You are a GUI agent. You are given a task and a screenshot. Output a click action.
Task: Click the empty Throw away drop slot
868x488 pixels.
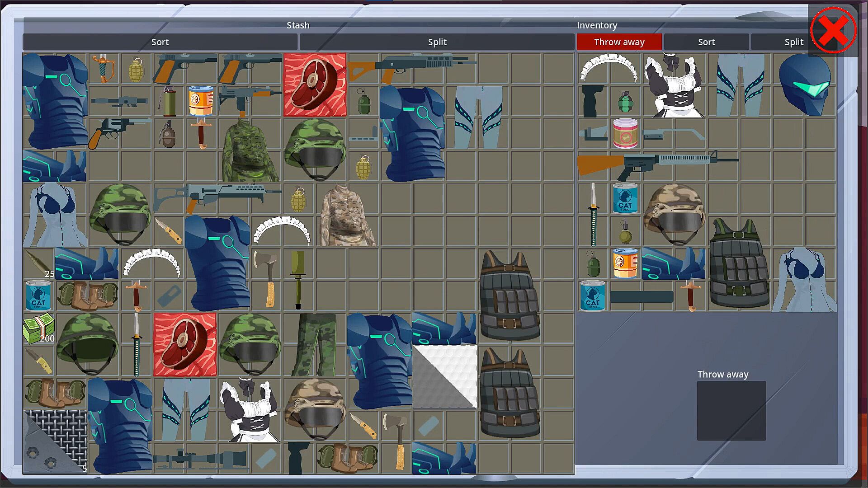coord(731,410)
